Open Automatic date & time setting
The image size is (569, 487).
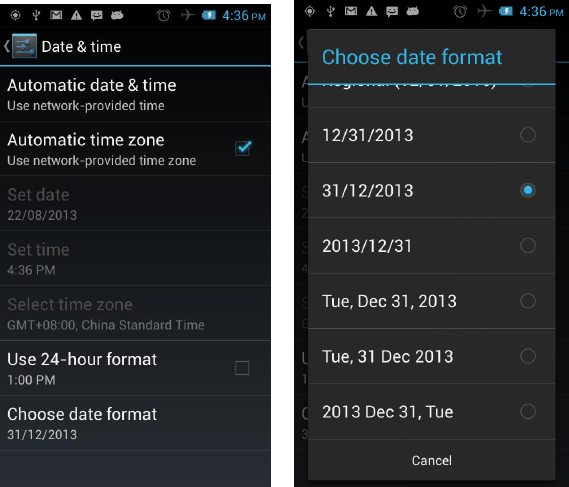tap(135, 94)
